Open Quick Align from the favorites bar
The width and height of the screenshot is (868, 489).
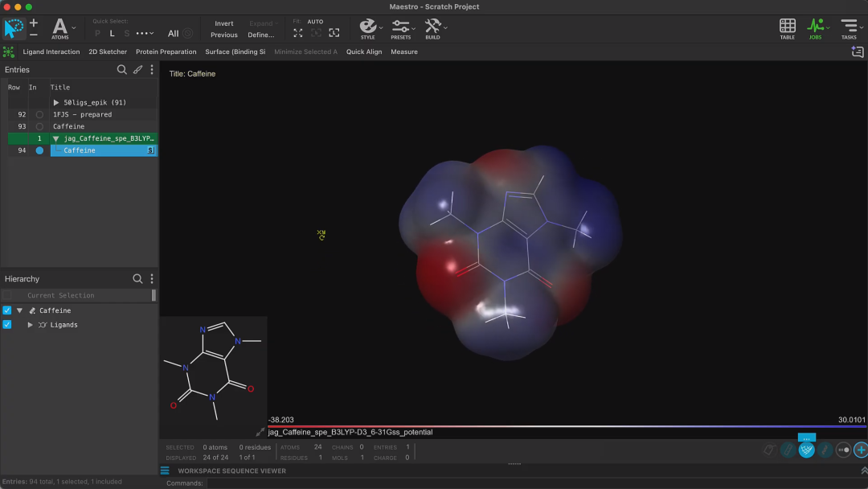364,52
